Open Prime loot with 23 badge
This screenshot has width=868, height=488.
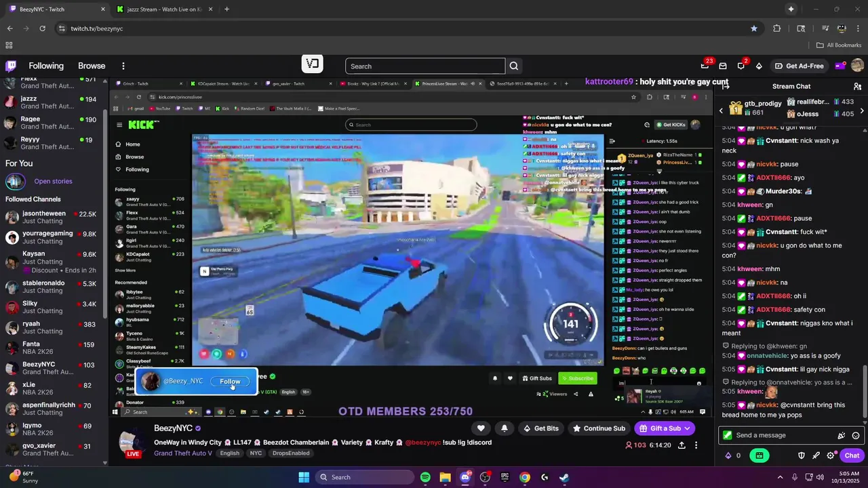(x=705, y=66)
